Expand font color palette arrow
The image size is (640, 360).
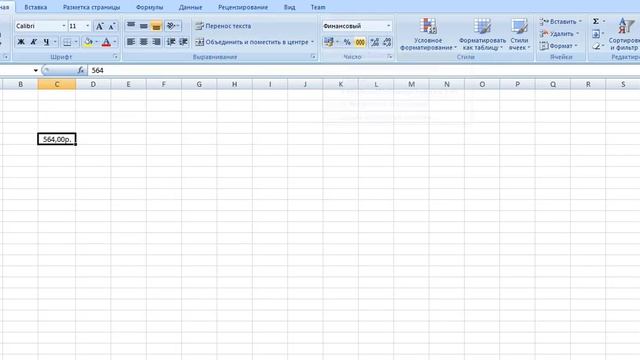coord(115,42)
